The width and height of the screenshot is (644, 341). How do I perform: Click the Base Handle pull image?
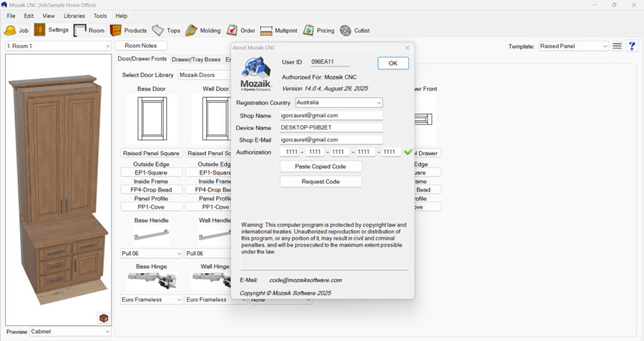click(151, 235)
